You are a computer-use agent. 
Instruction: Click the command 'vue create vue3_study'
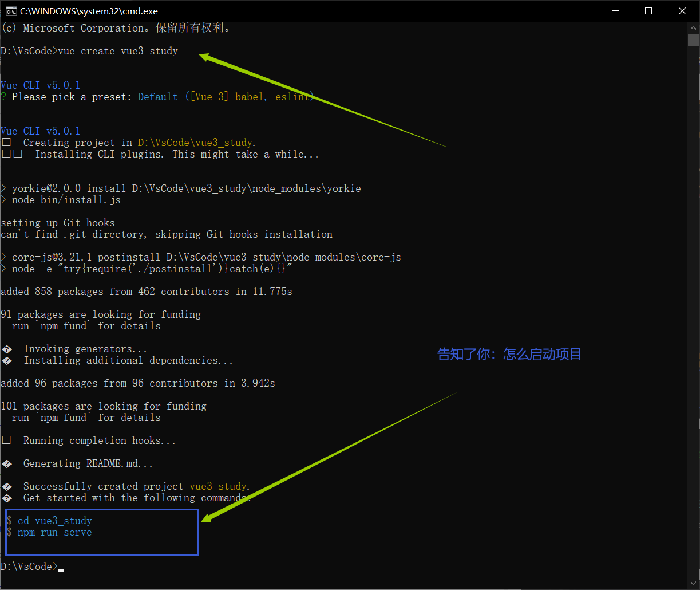point(118,51)
